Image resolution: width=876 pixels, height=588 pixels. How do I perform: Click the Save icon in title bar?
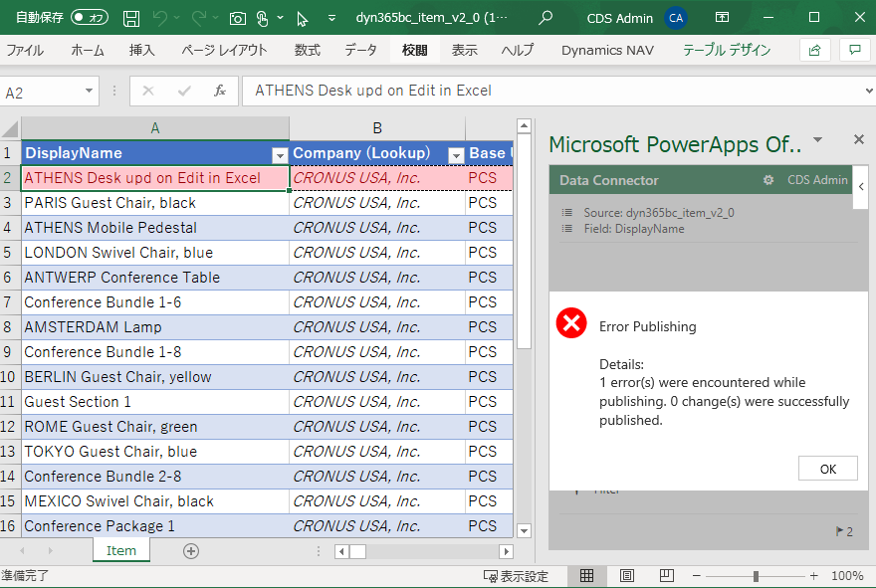coord(131,18)
